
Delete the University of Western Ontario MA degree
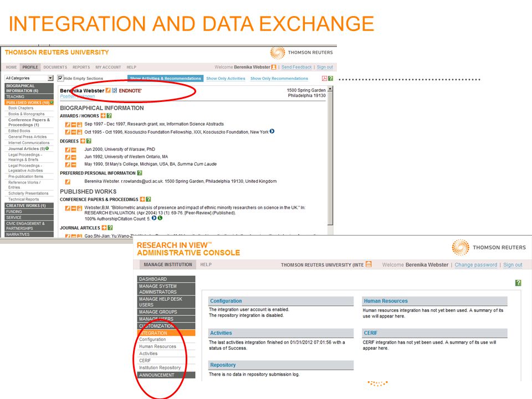click(x=74, y=157)
